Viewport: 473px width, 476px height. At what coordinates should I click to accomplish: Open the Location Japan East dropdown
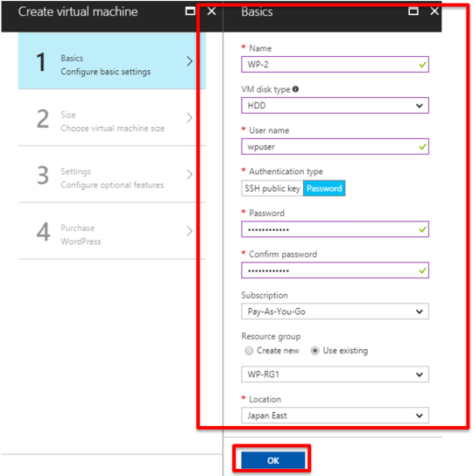[x=335, y=416]
